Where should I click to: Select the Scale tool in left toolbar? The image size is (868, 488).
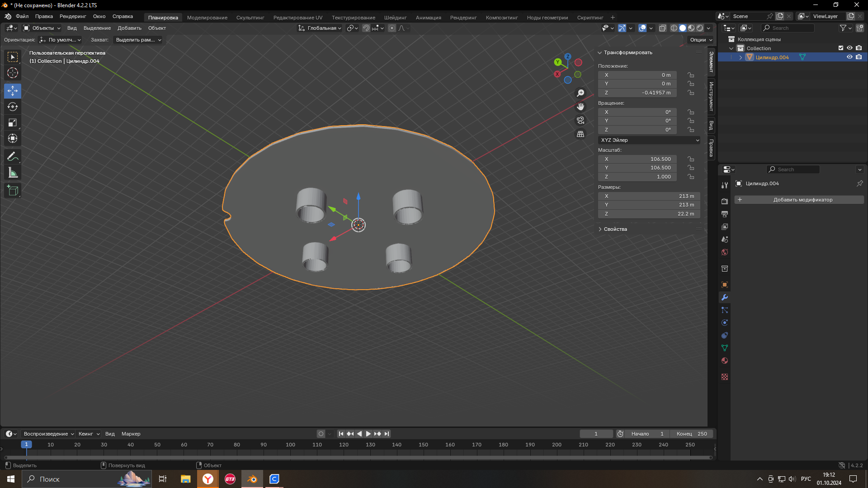pos(13,123)
